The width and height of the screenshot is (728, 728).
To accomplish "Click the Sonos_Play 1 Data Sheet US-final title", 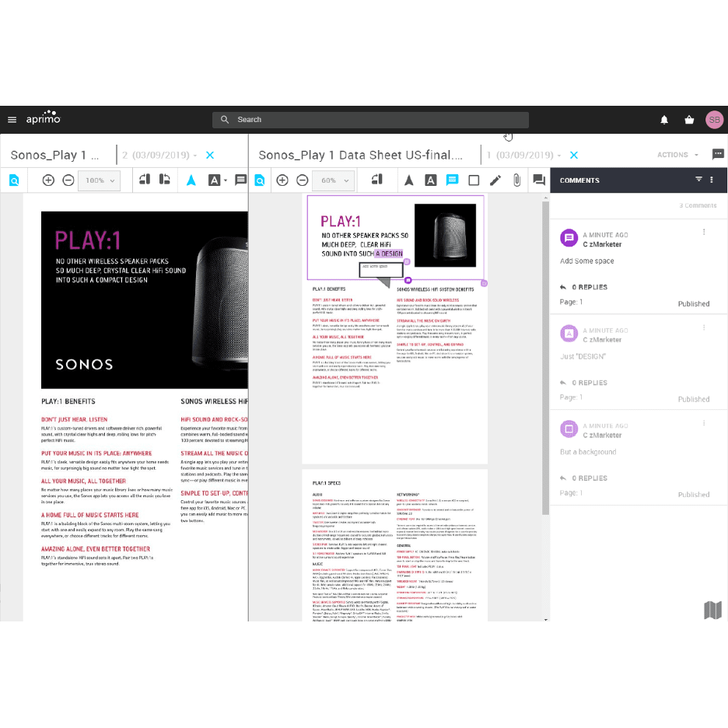I will (x=360, y=155).
